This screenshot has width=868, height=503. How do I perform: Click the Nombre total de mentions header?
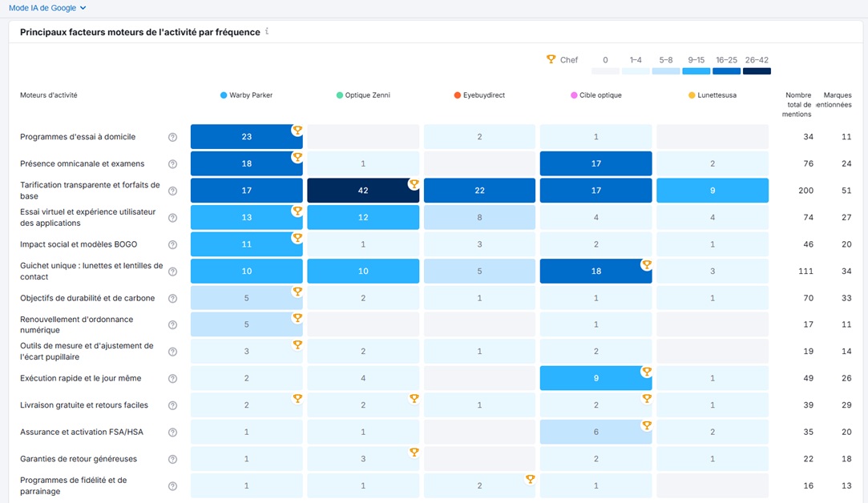797,104
